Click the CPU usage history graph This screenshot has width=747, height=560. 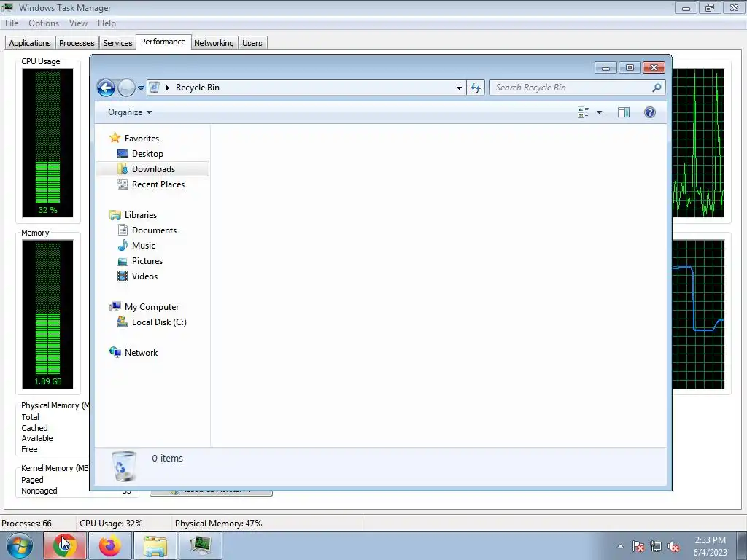coord(698,143)
